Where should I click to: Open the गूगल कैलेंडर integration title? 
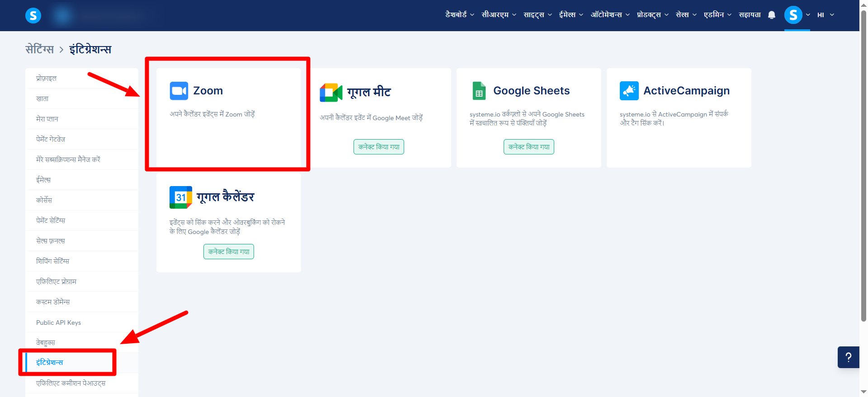226,197
